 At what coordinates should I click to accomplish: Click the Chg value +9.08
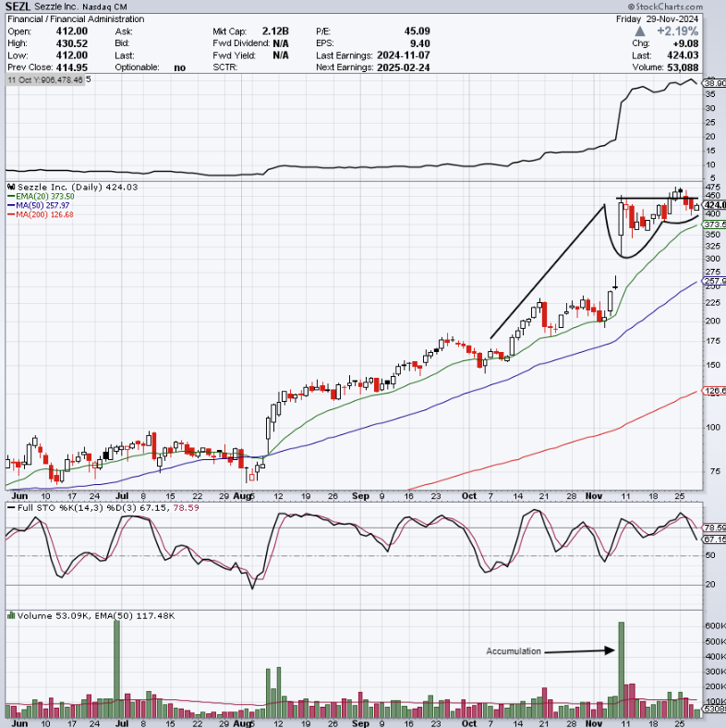685,43
